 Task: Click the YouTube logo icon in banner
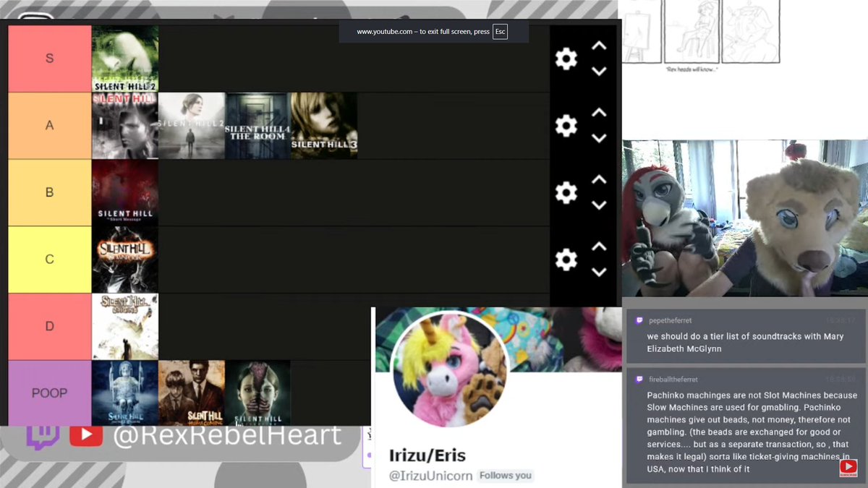(85, 435)
